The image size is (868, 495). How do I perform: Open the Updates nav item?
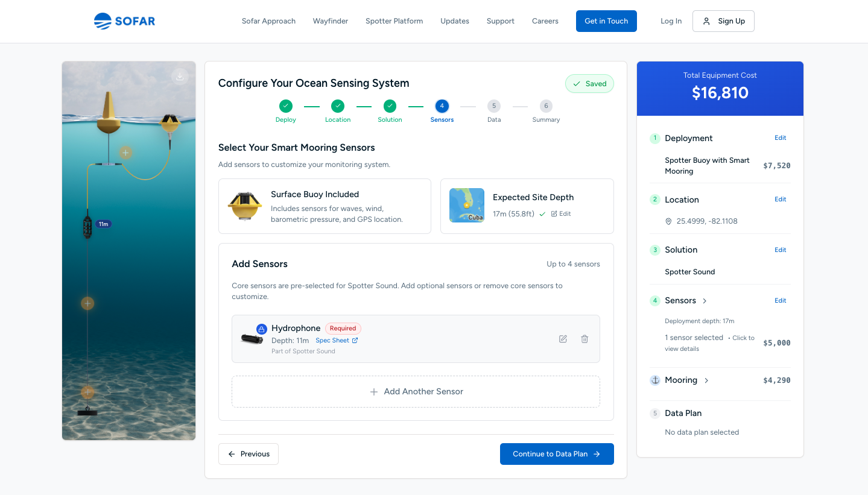(455, 21)
